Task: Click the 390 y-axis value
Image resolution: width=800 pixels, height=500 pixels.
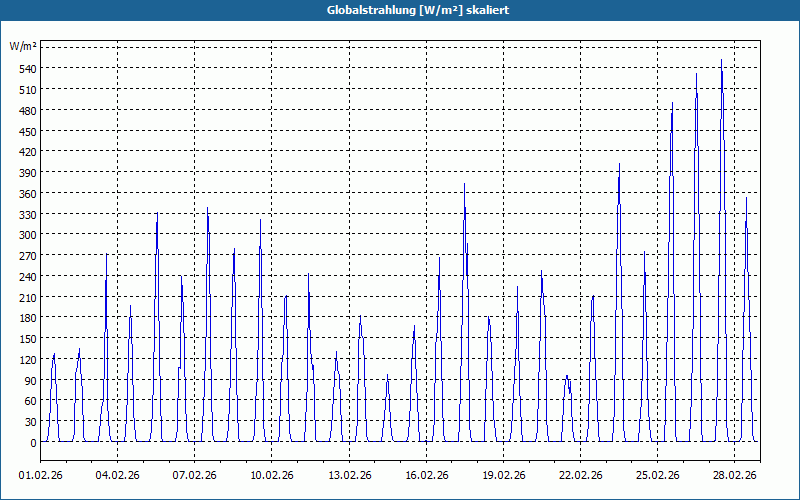Action: tap(28, 173)
